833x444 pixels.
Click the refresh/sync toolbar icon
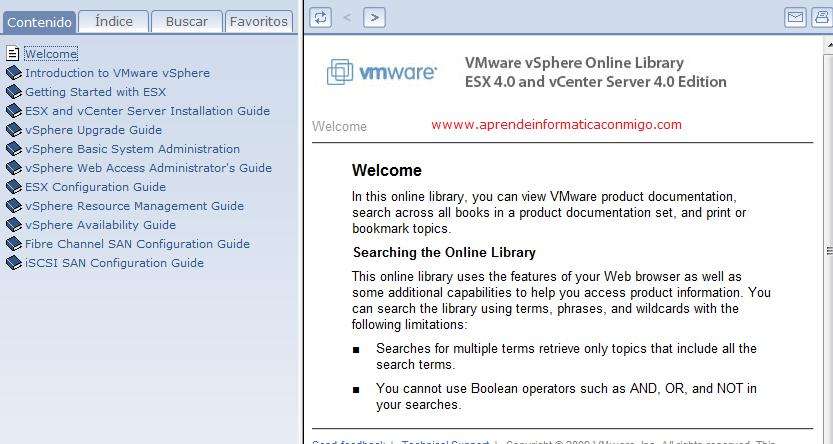[320, 18]
